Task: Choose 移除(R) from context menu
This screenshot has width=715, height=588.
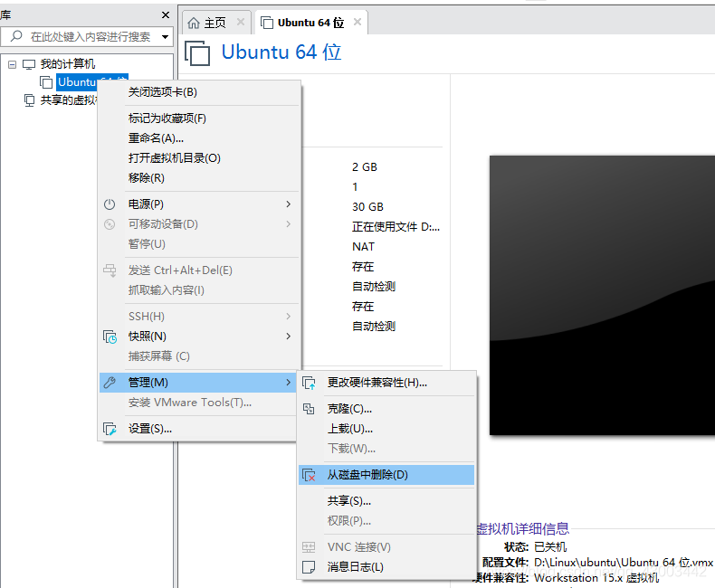Action: pos(199,178)
